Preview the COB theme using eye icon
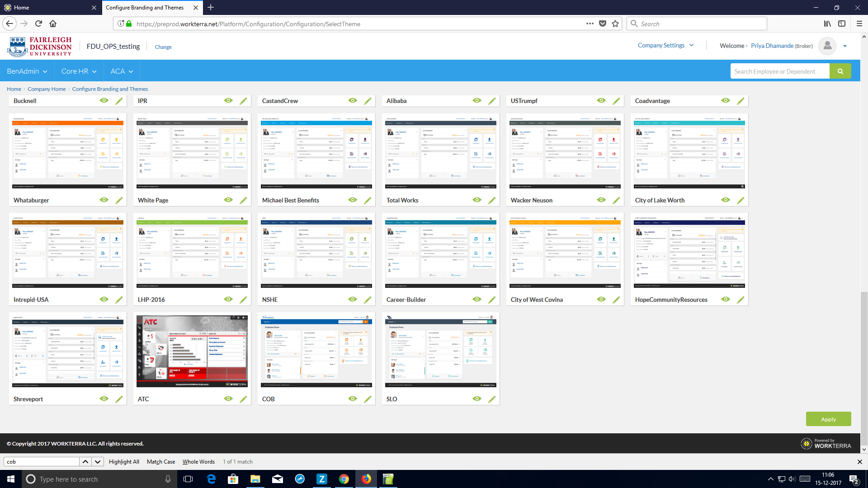Image resolution: width=868 pixels, height=488 pixels. pos(353,399)
